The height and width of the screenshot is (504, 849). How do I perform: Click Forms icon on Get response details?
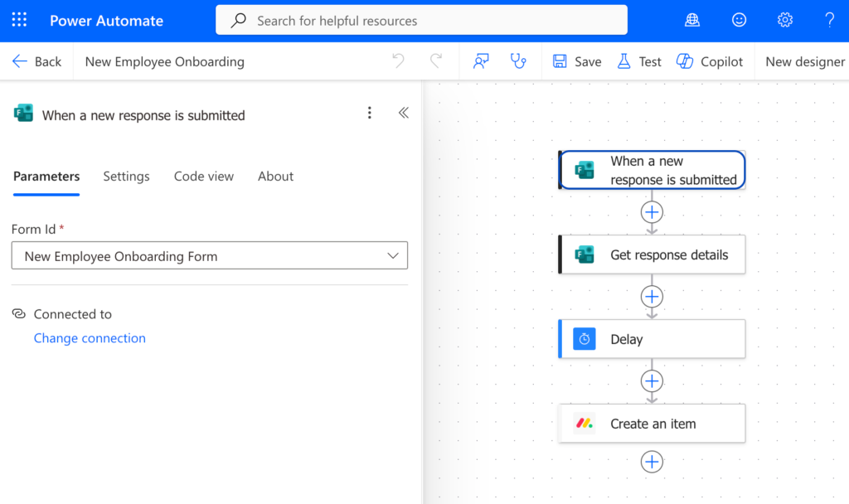coord(585,254)
